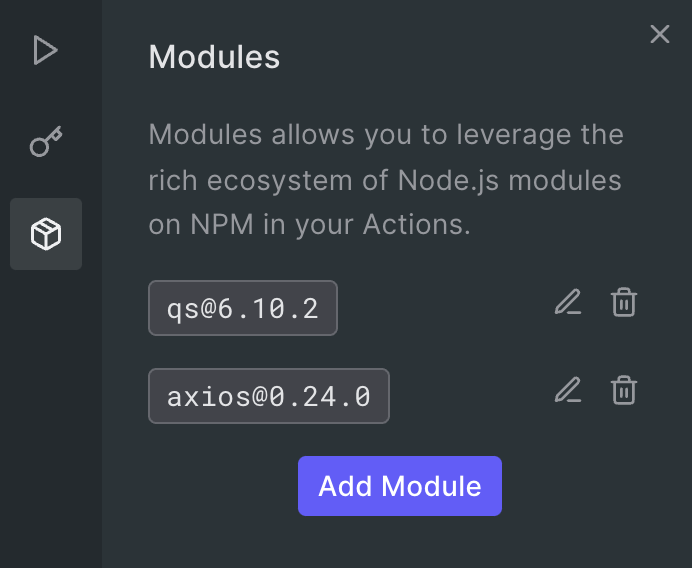Delete the qs@6.10.2 module
Viewport: 692px width, 568px height.
(x=624, y=302)
